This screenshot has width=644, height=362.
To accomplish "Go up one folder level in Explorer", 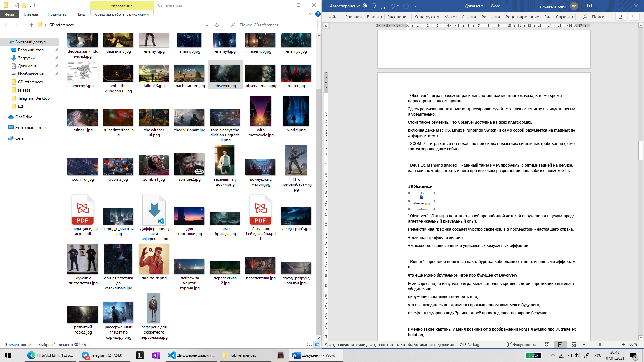I will click(x=32, y=25).
